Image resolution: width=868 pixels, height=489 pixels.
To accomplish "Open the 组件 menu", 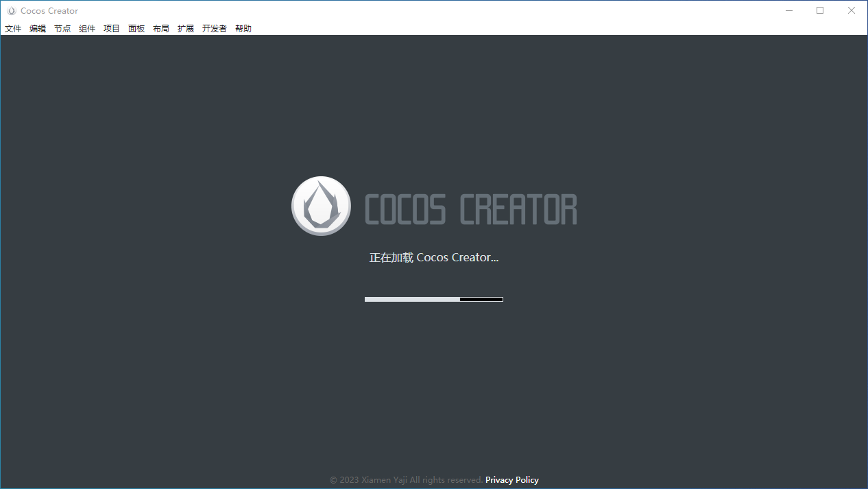I will pos(87,29).
